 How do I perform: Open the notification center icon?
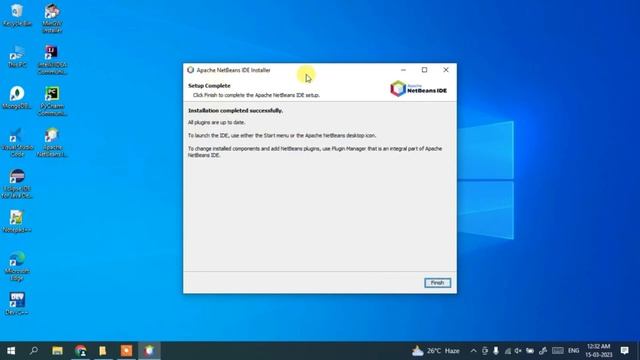(x=624, y=351)
